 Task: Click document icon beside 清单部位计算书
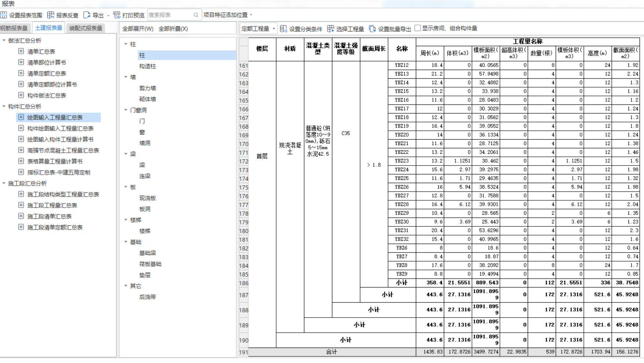[21, 62]
